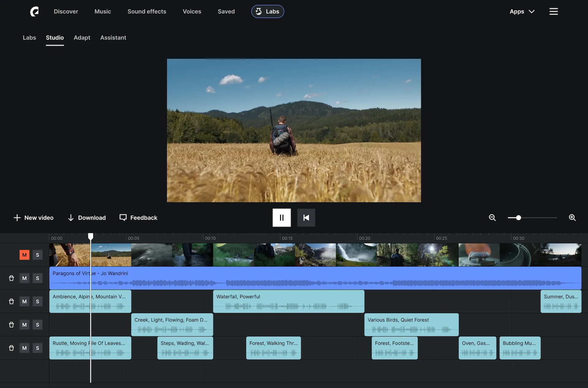Solo the video track
This screenshot has width=588, height=388.
(x=37, y=254)
